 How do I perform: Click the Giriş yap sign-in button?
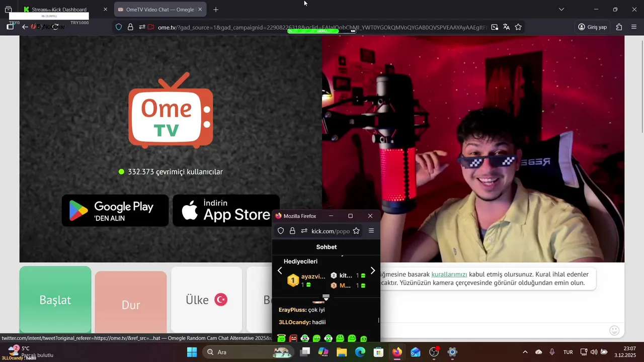593,27
